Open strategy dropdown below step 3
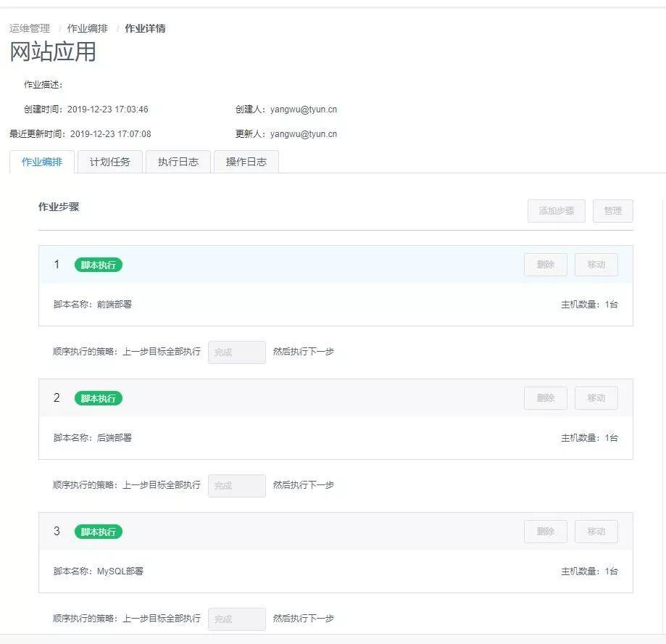The width and height of the screenshot is (666, 644). click(237, 619)
